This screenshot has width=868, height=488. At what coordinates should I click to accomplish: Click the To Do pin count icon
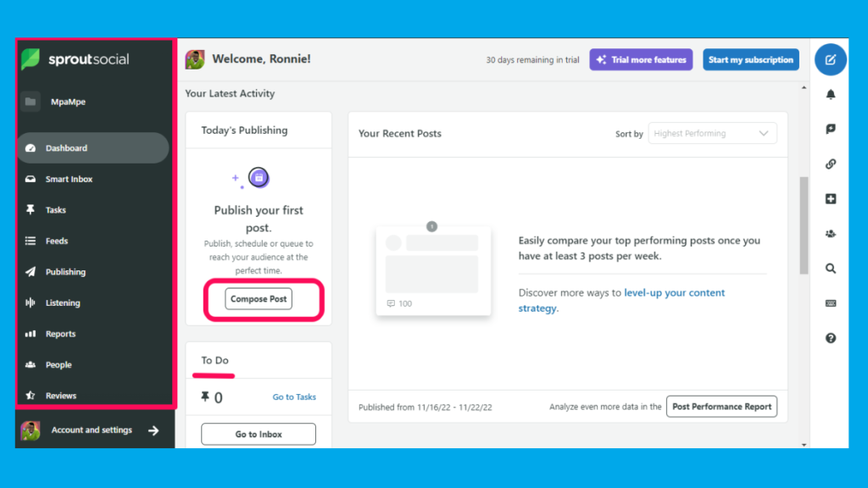click(205, 396)
